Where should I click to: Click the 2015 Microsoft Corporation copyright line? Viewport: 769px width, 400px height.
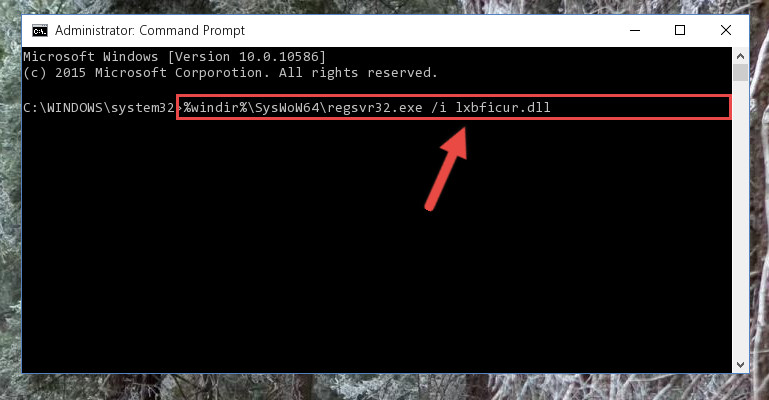[230, 73]
